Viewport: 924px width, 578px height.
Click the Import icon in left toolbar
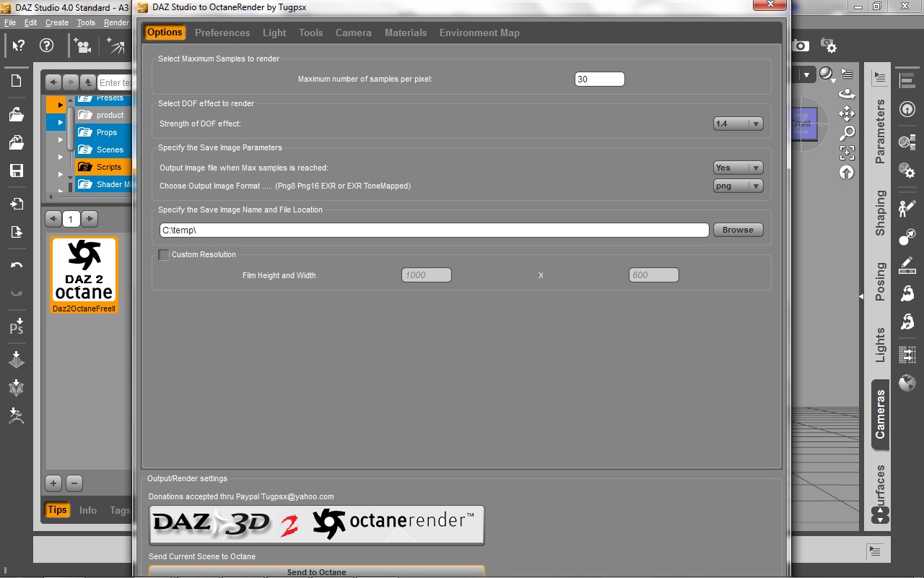(x=16, y=204)
